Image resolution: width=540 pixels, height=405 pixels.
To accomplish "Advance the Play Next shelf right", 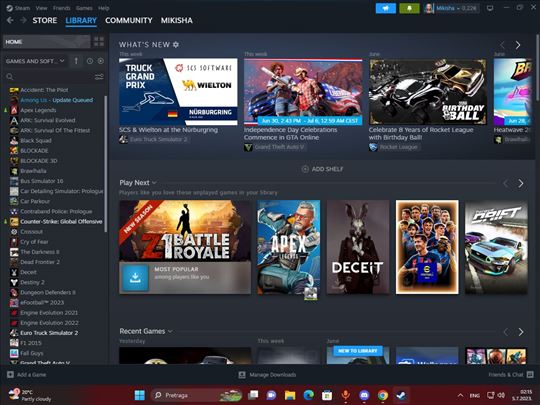I will tap(521, 183).
